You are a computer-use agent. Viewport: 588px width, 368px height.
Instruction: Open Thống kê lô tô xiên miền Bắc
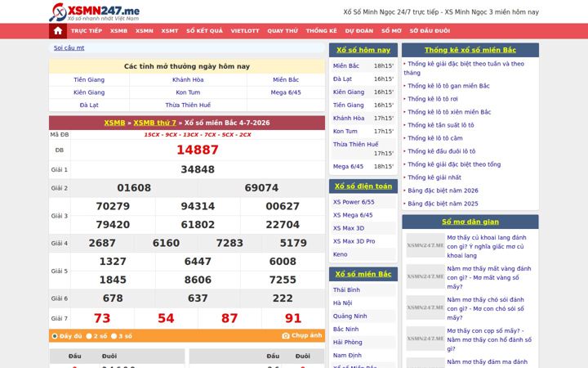449,112
